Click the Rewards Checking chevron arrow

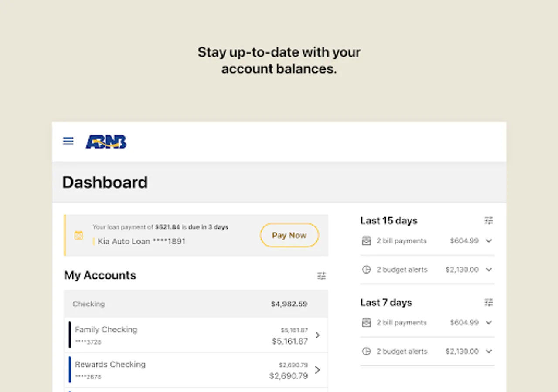coord(317,370)
